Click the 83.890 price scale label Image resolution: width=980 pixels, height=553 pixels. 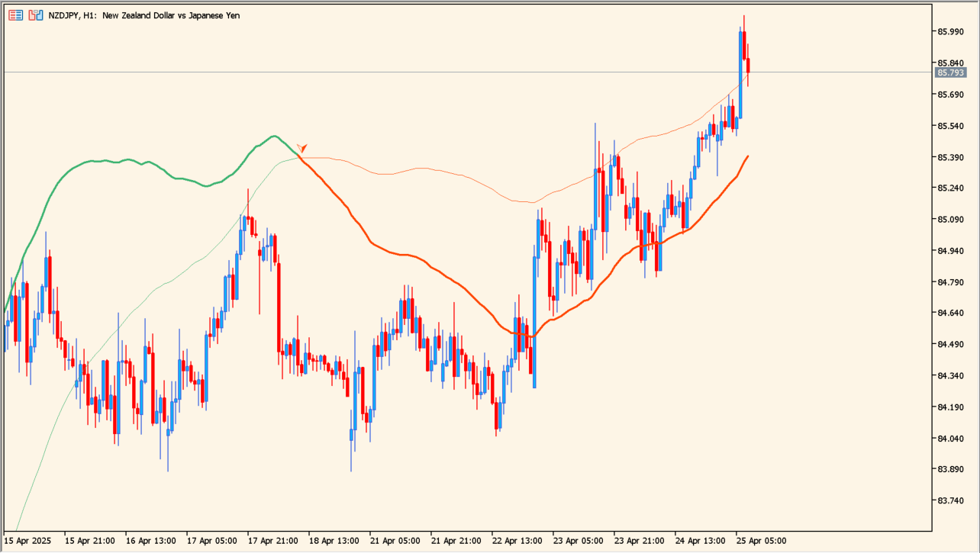(950, 469)
